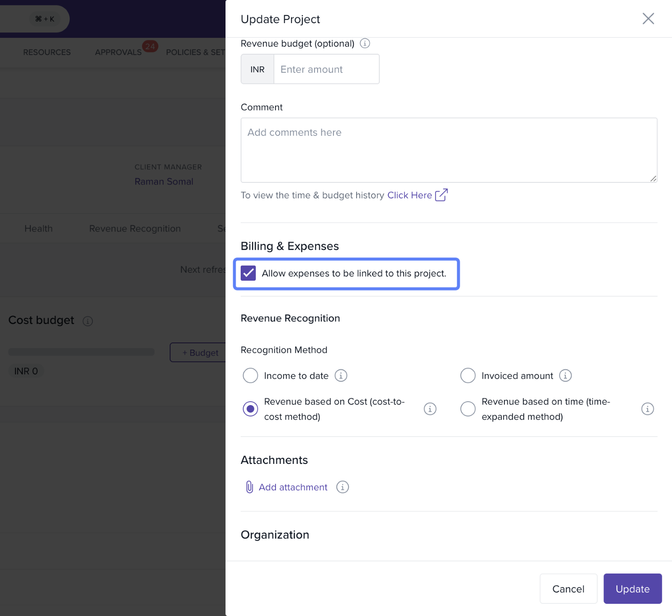This screenshot has width=672, height=616.
Task: Focus the Revenue budget amount field
Action: 326,69
